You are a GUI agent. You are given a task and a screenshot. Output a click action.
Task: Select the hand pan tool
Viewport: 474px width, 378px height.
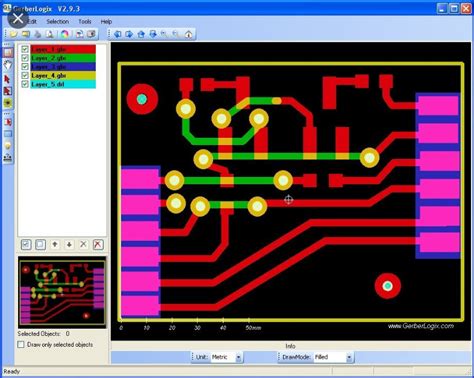click(8, 65)
